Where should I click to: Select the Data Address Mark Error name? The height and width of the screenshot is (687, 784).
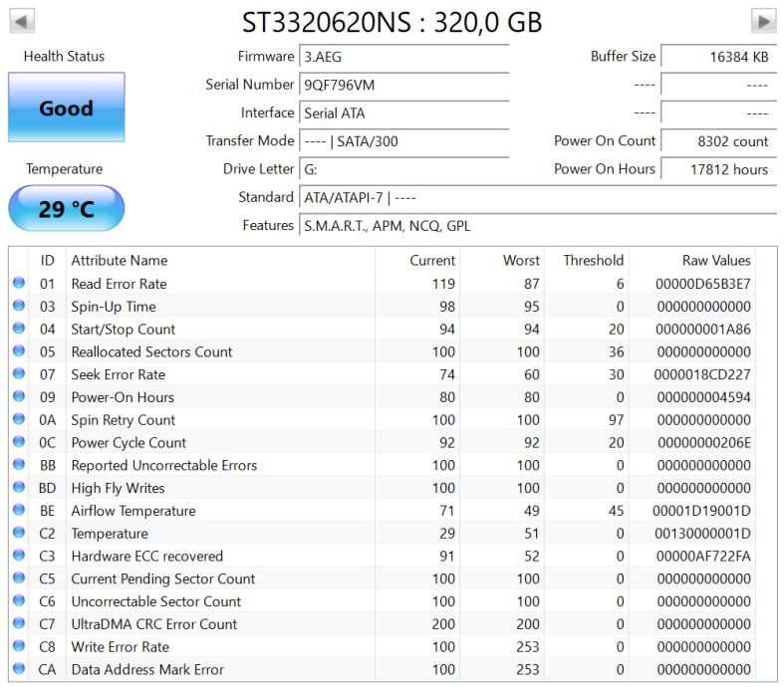147,669
